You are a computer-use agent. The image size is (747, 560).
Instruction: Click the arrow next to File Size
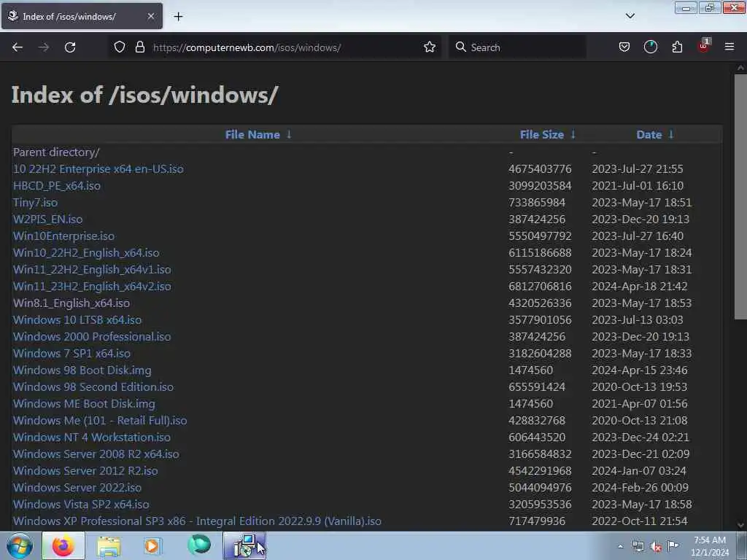(x=573, y=134)
